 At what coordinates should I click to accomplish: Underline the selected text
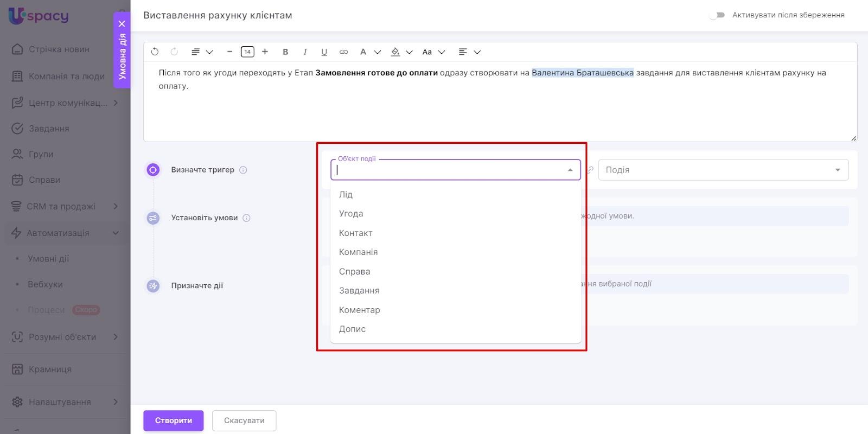pyautogui.click(x=324, y=52)
